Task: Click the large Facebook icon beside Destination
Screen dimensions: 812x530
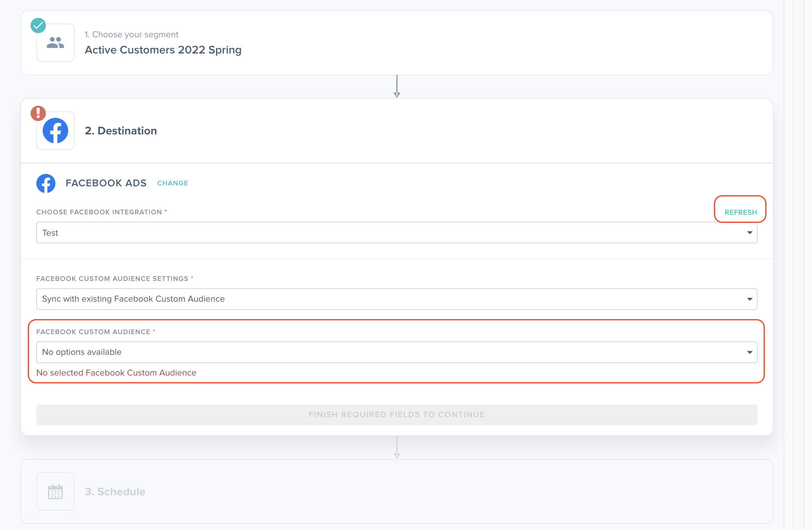Action: point(55,131)
